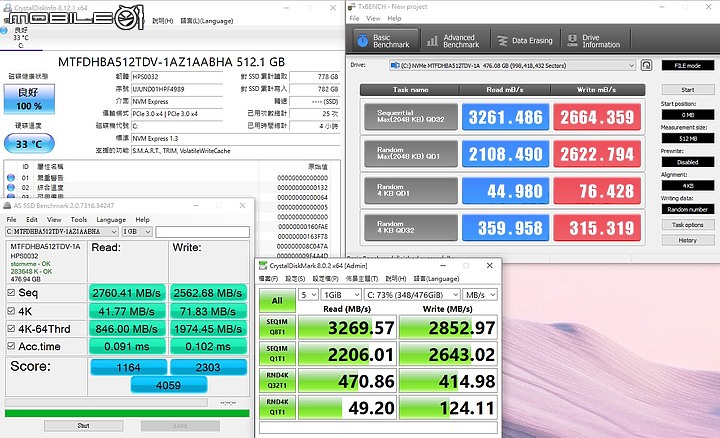Run SEQ1M Q1T1 test in CrystalDiskMark
This screenshot has width=720, height=438.
click(277, 354)
